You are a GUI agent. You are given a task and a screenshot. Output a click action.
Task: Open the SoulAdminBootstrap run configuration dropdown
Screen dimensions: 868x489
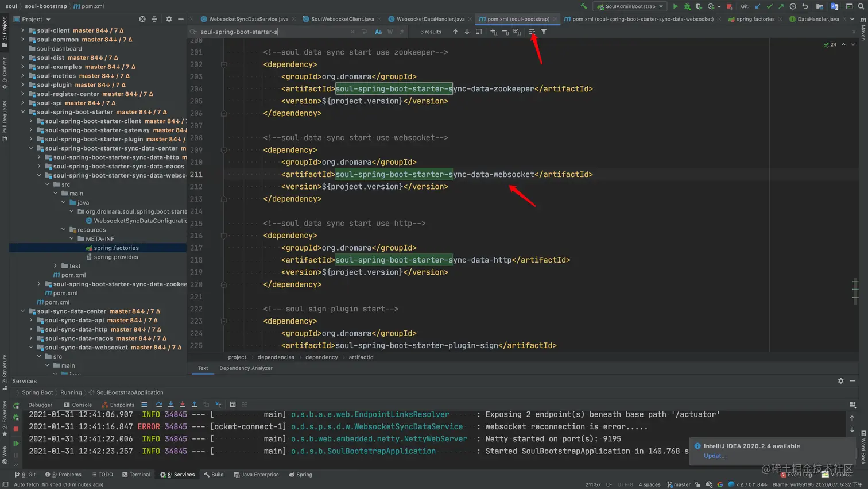tap(630, 6)
